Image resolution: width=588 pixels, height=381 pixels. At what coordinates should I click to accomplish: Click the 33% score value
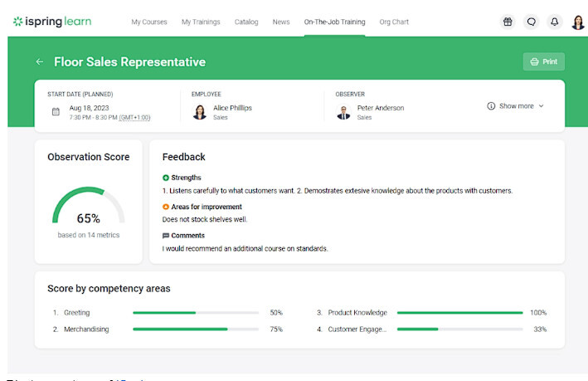coord(540,330)
